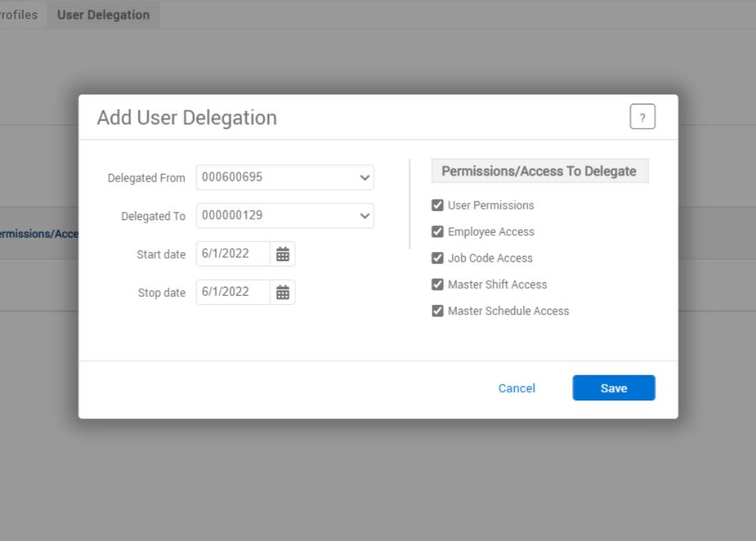Click the Delegated To label
This screenshot has height=541, width=756.
(x=153, y=216)
